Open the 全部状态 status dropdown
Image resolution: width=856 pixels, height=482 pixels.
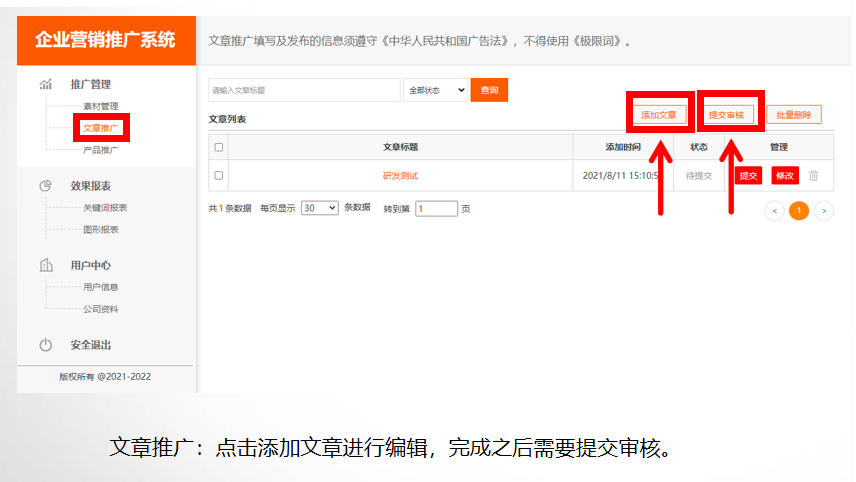coord(436,90)
